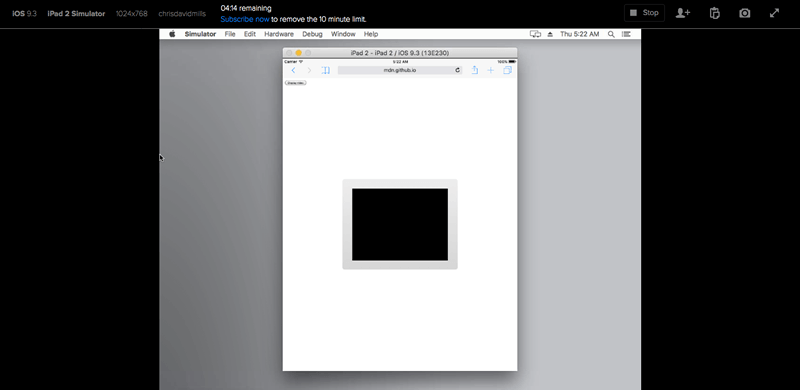800x390 pixels.
Task: Open the Safari bookmarks book icon
Action: 326,70
